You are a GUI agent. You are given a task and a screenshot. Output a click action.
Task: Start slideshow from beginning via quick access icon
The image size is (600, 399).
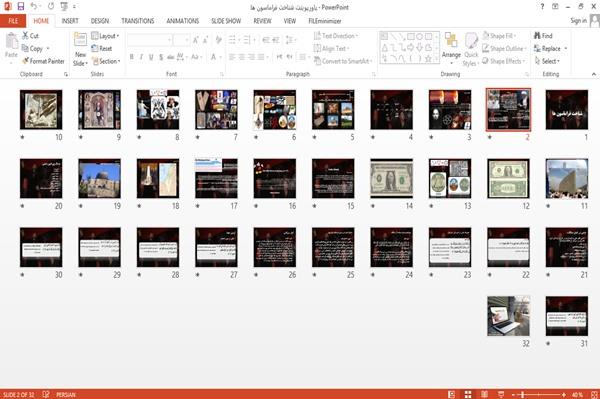click(64, 7)
